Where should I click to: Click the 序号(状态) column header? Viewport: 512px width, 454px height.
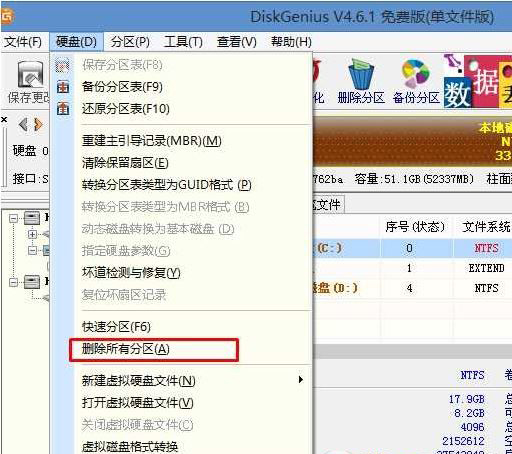[x=415, y=227]
